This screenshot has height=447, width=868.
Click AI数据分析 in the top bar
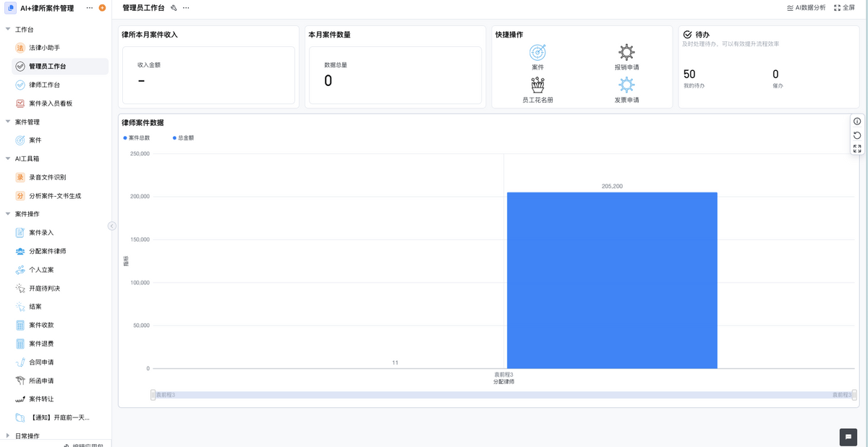[x=806, y=7]
